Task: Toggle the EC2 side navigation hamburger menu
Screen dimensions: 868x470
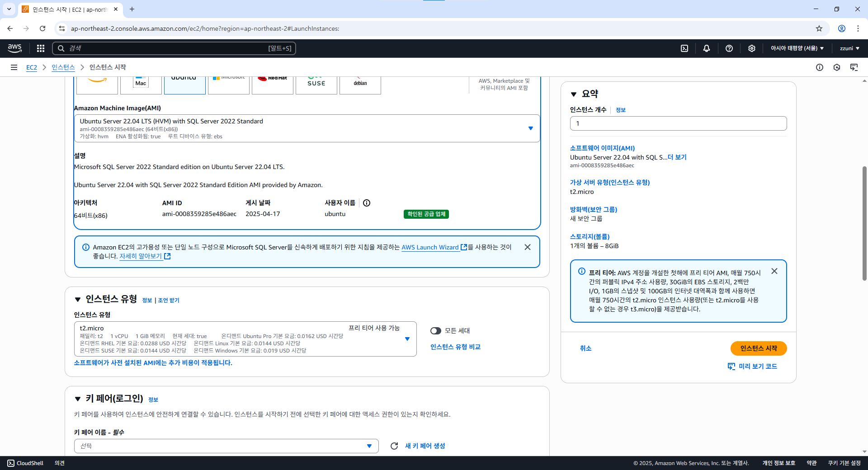Action: click(14, 67)
